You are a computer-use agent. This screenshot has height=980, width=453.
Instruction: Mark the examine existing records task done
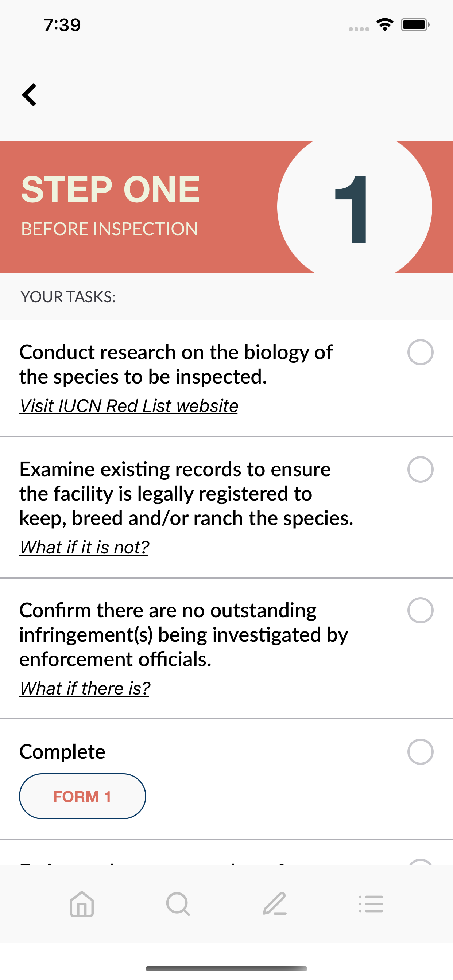coord(420,470)
